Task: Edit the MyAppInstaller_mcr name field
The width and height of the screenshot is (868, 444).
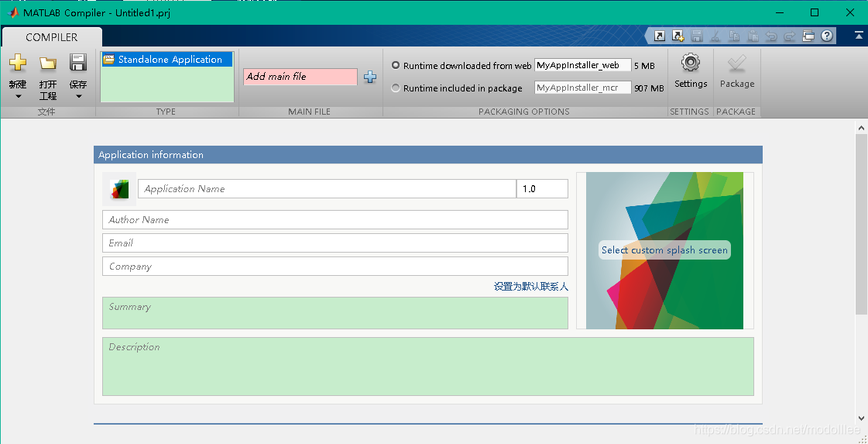Action: point(583,88)
